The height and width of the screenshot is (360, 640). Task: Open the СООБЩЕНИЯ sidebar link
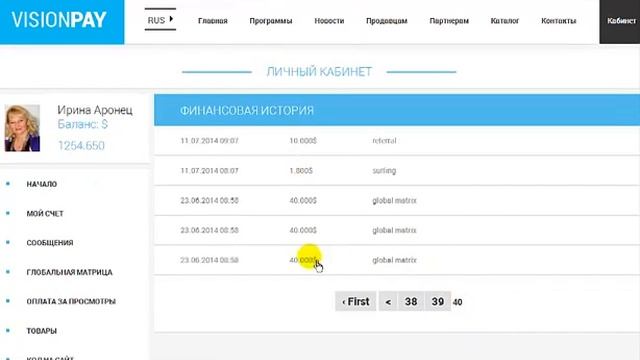pos(50,243)
